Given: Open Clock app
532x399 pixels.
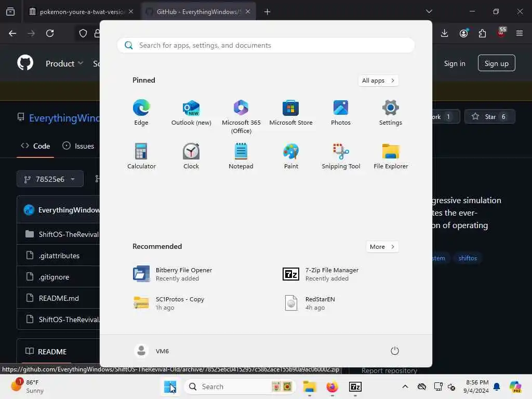Looking at the screenshot, I should [191, 156].
